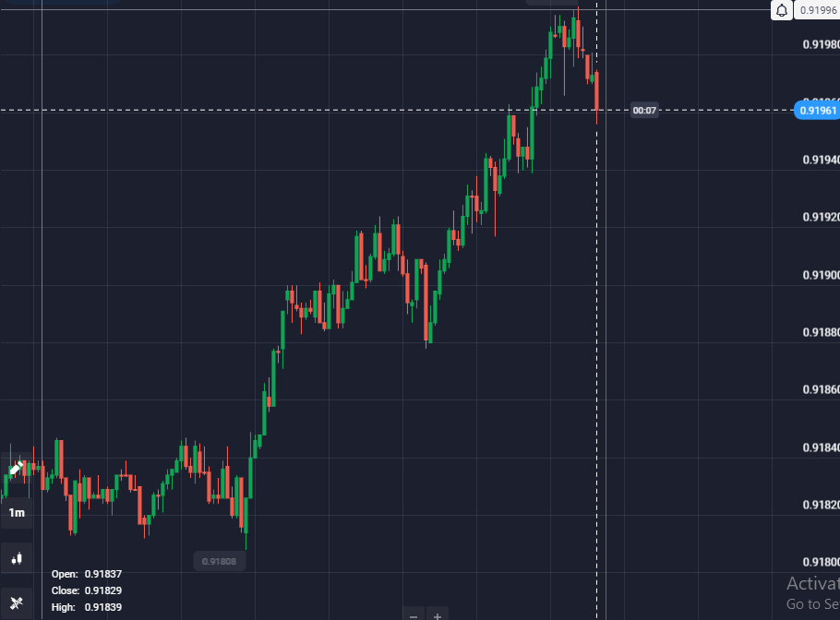Click the Open 0.91837 value readout
The width and height of the screenshot is (840, 620).
point(87,574)
